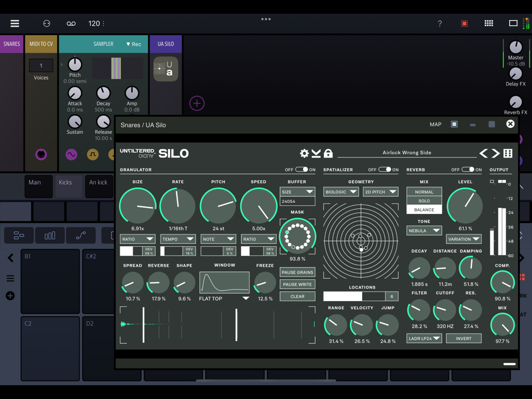
Task: Open Silo settings gear icon
Action: [304, 153]
